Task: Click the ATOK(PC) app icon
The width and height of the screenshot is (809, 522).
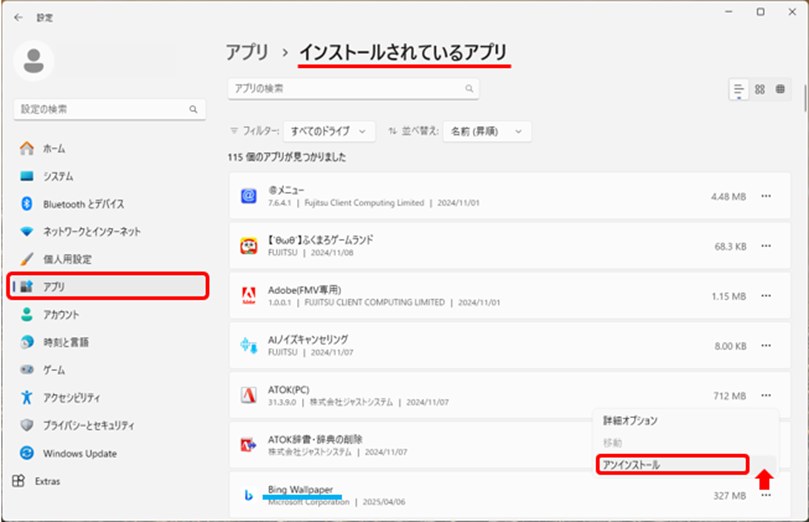Action: [249, 396]
